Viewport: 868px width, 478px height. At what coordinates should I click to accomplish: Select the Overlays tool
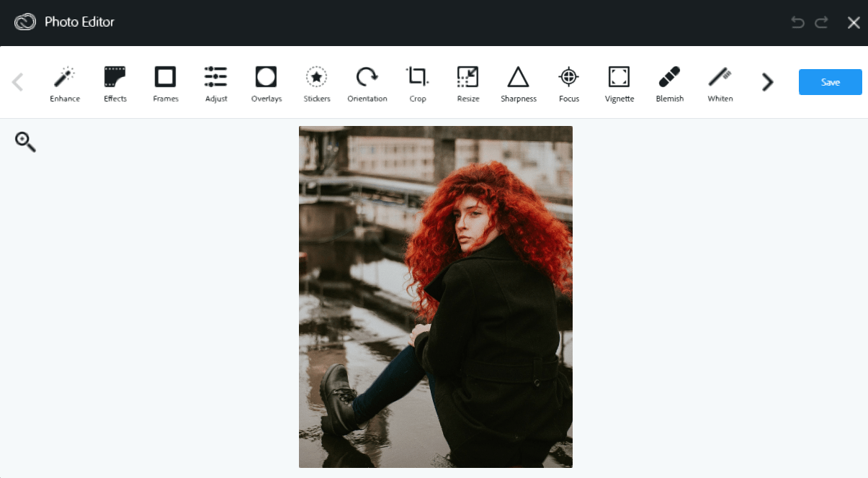(266, 81)
